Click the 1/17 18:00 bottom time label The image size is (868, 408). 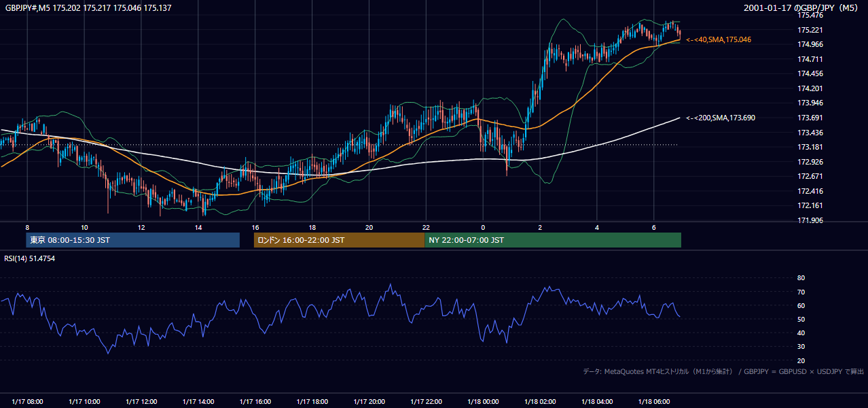tap(312, 402)
